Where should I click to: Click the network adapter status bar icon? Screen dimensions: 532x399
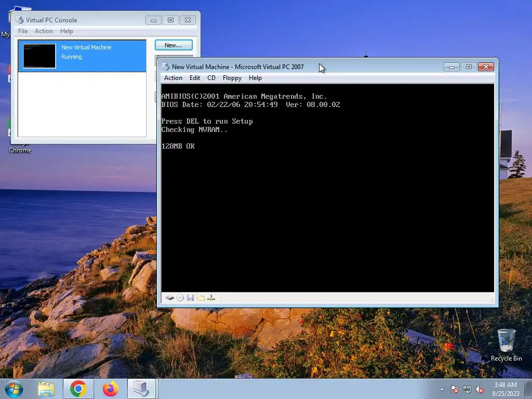tap(211, 298)
